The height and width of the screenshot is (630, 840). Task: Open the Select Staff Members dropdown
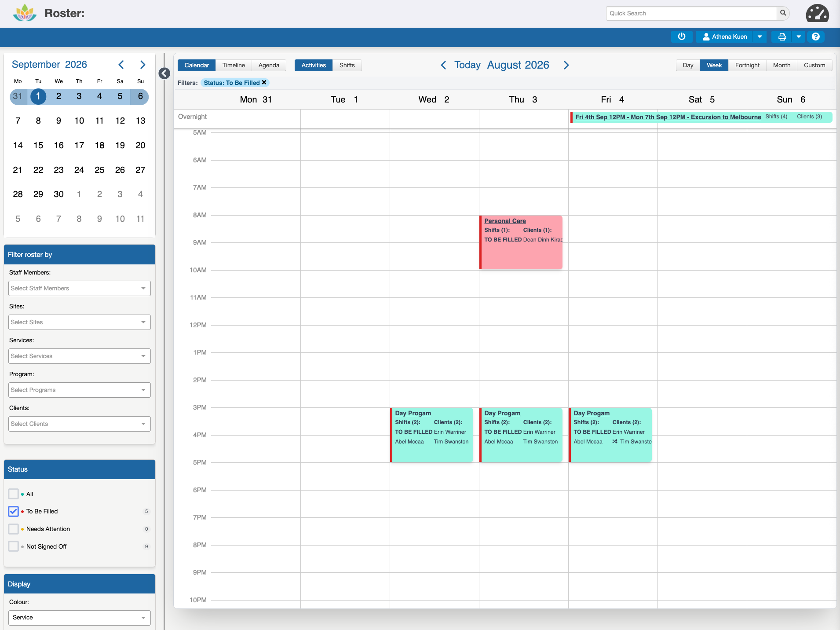click(x=80, y=289)
